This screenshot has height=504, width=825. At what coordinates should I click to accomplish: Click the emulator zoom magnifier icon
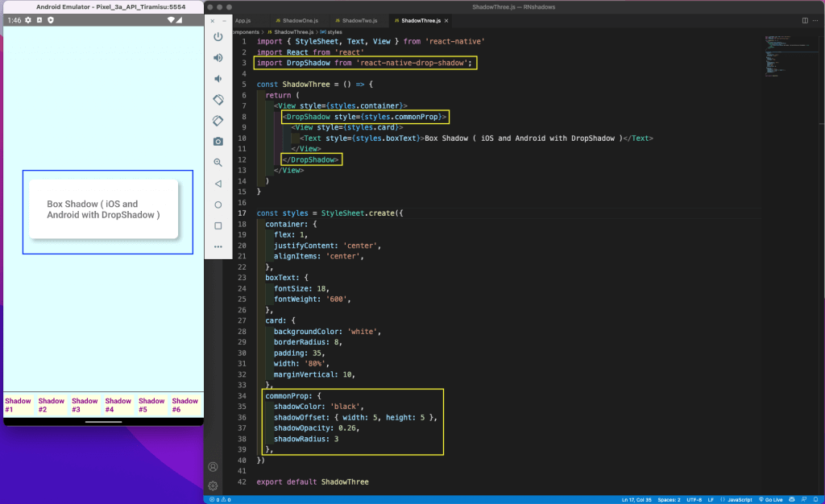218,163
